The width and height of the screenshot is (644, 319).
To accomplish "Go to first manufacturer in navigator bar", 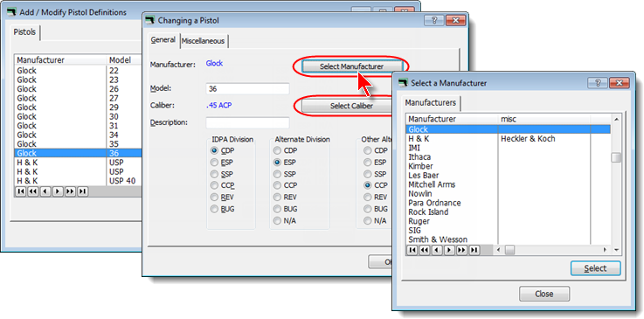I will [x=412, y=250].
